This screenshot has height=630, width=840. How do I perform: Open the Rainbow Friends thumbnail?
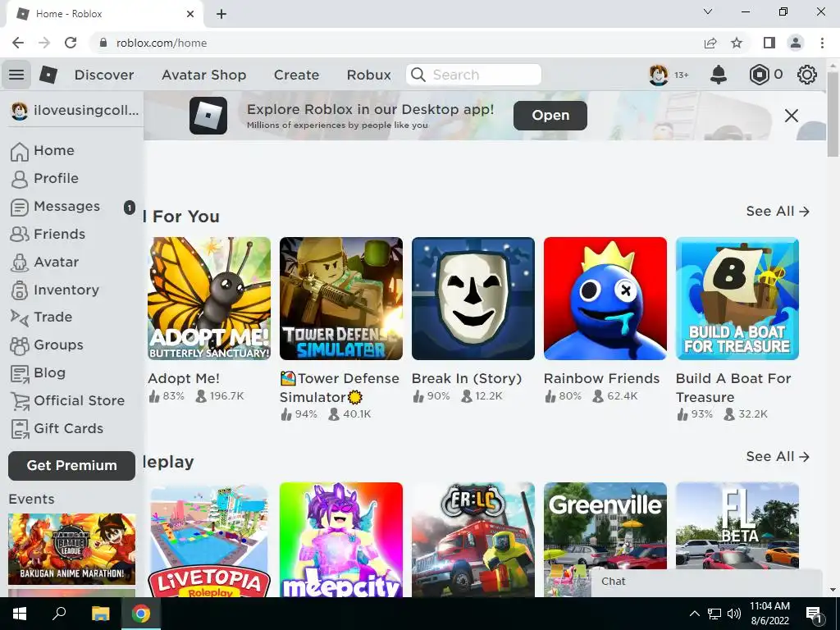[605, 299]
